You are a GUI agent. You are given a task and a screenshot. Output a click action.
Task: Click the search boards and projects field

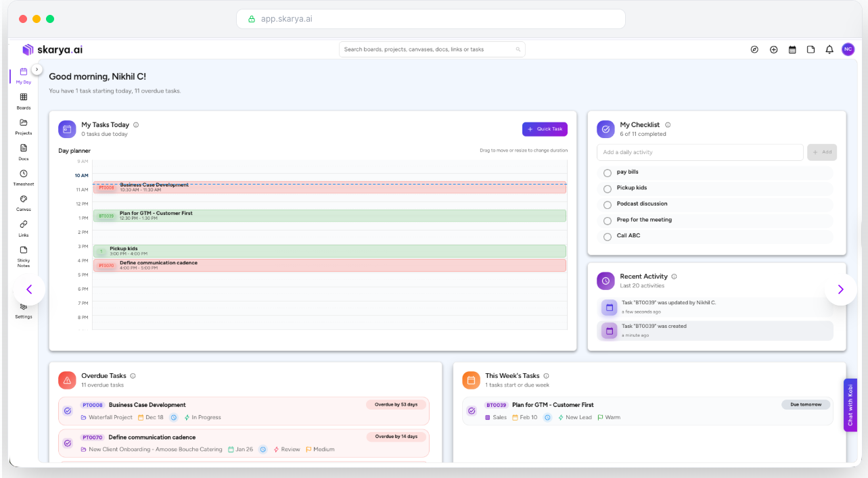[432, 49]
